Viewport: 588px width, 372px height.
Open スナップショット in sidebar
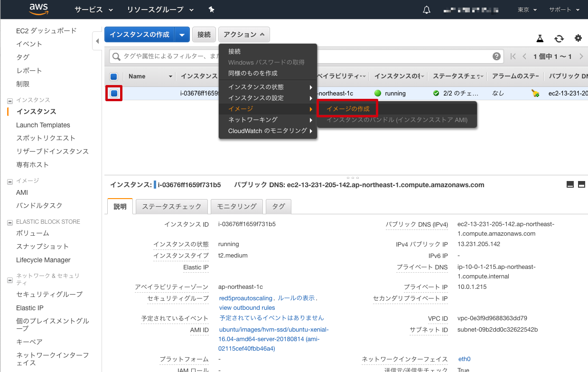point(42,247)
